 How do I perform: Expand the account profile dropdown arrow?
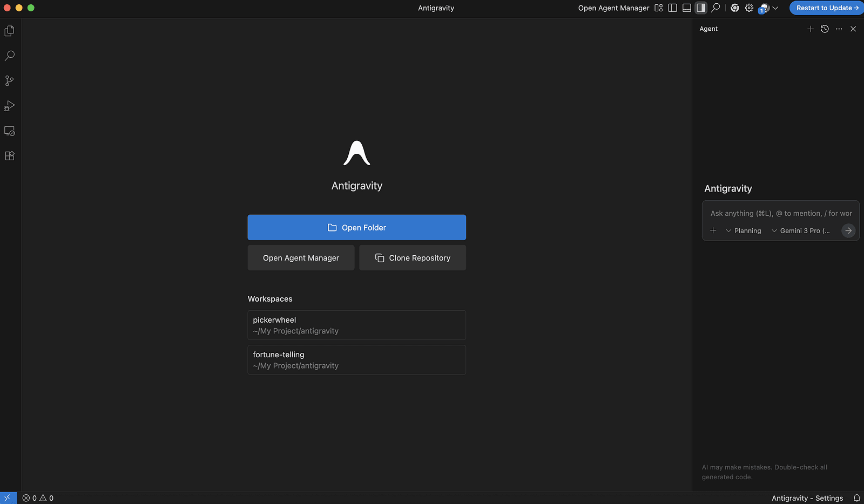[x=775, y=8]
